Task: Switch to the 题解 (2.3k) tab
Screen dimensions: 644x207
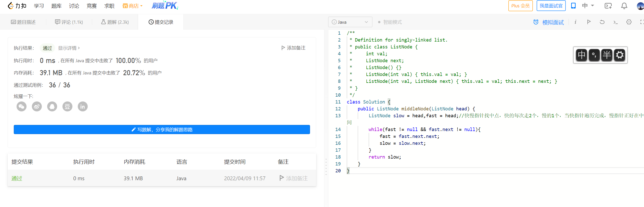Action: (115, 22)
